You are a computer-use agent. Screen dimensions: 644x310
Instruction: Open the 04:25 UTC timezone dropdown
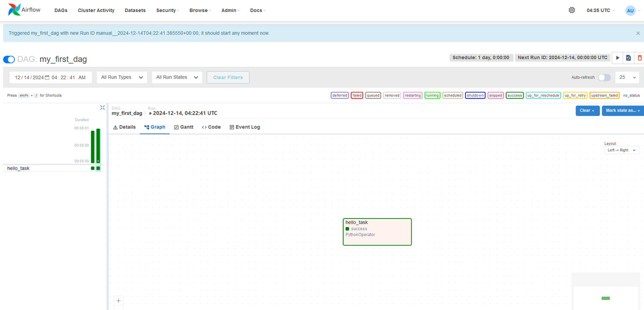click(601, 10)
